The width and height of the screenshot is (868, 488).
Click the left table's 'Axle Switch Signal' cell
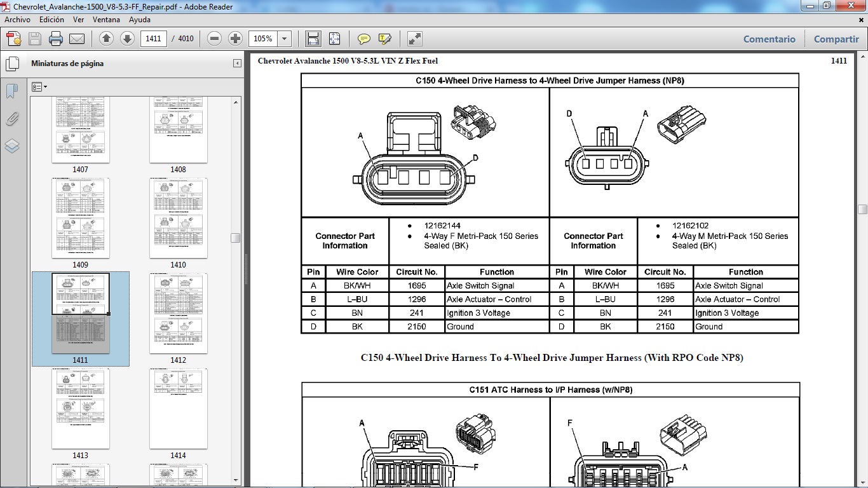497,286
